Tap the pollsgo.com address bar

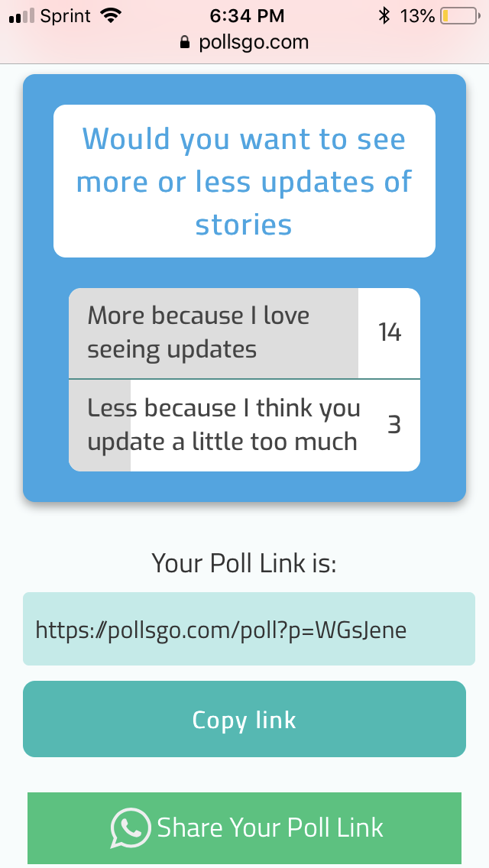click(244, 43)
